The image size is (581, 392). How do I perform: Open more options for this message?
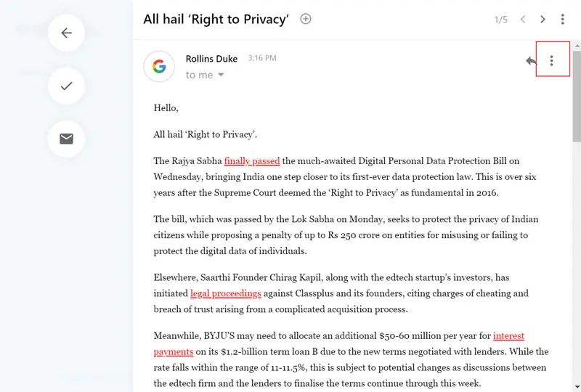[552, 61]
